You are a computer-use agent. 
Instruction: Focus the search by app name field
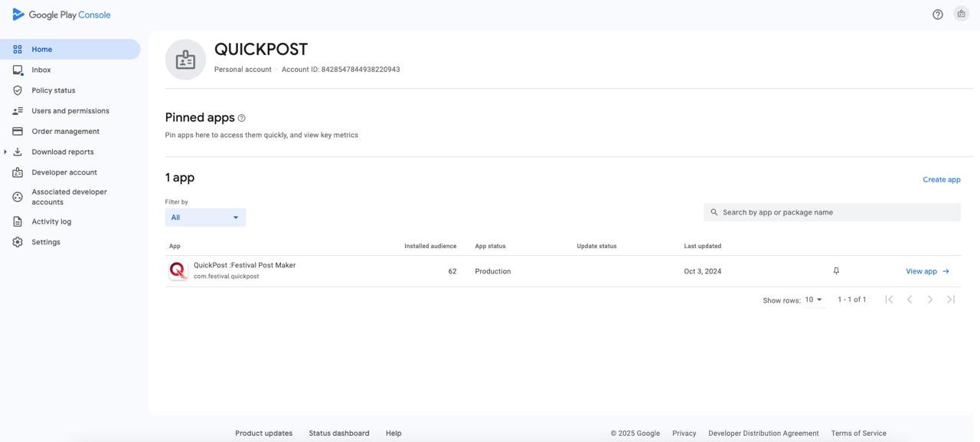click(x=832, y=212)
